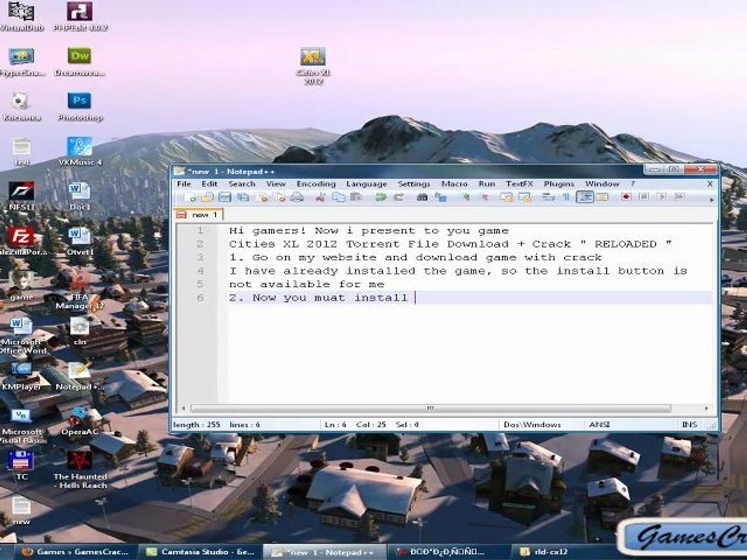Toggle show all characters pilcrow icon
Screen dimensions: 747x560
point(566,197)
